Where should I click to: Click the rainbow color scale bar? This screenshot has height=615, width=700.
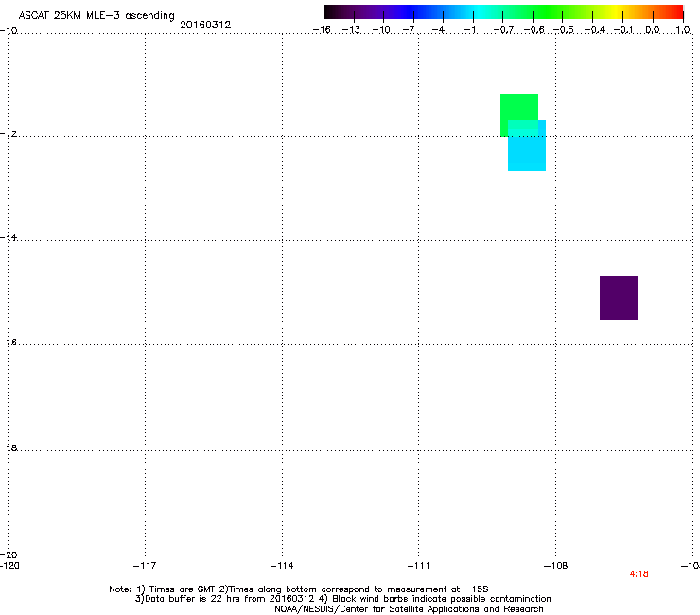pos(503,12)
